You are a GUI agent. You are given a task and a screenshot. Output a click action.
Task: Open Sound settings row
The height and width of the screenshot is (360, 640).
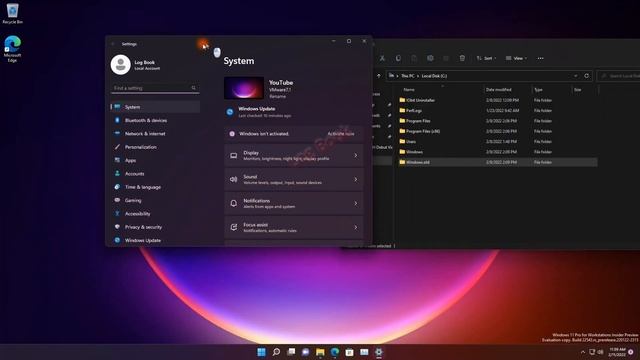293,179
